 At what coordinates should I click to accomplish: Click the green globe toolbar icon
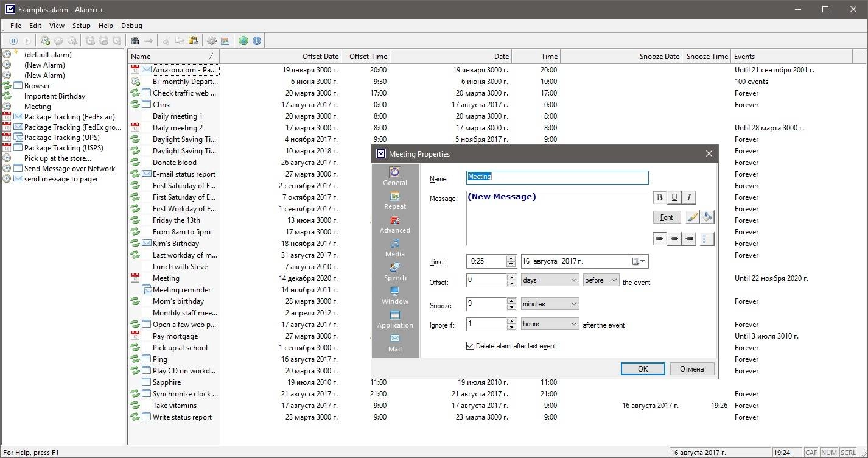pyautogui.click(x=243, y=41)
